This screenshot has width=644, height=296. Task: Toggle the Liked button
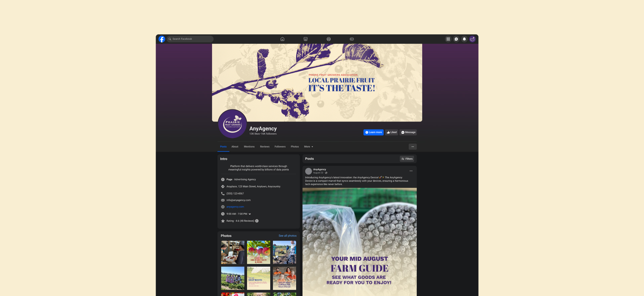click(392, 132)
